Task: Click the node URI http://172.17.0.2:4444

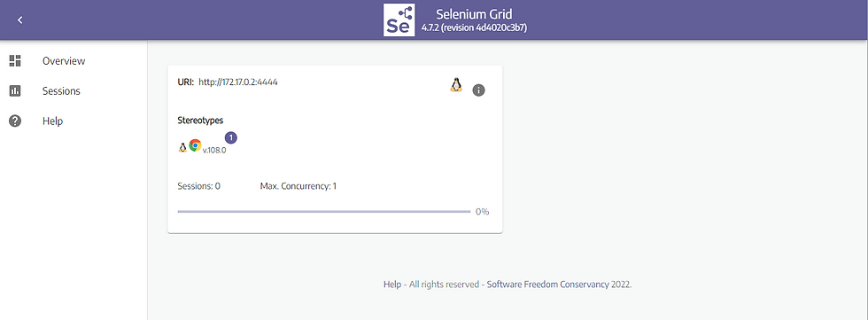Action: point(238,82)
